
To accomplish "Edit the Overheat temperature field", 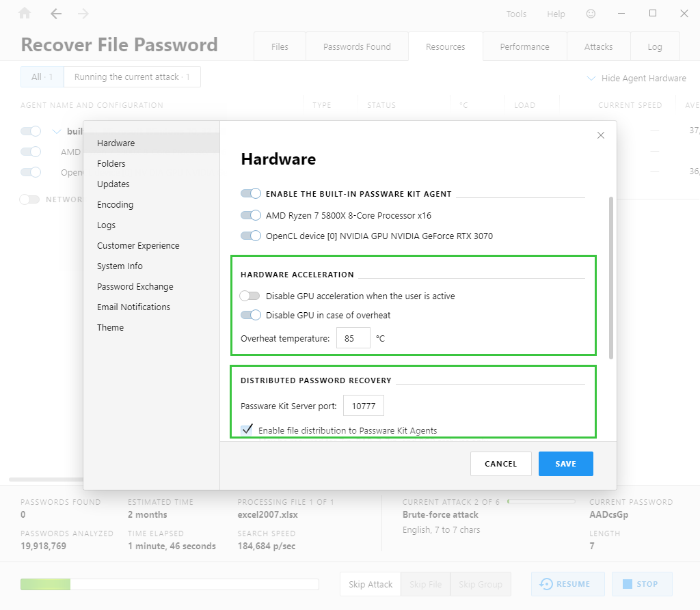I will (x=353, y=338).
